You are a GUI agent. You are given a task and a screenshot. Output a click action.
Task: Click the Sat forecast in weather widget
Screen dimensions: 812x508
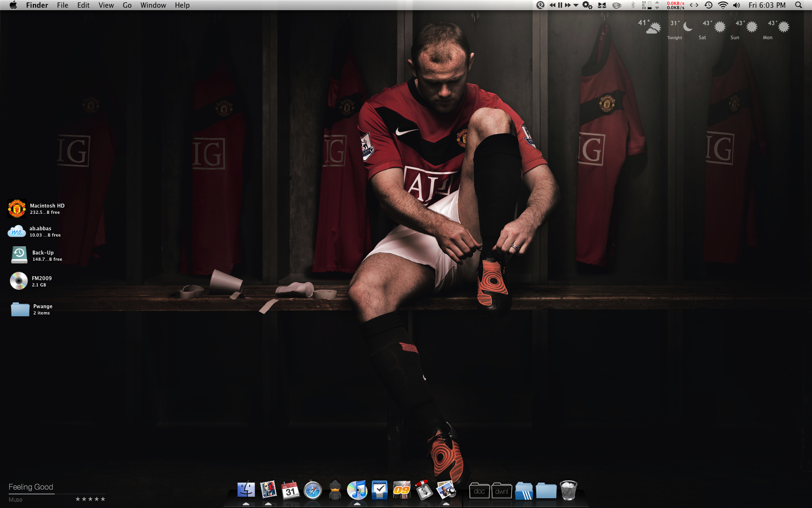(713, 30)
